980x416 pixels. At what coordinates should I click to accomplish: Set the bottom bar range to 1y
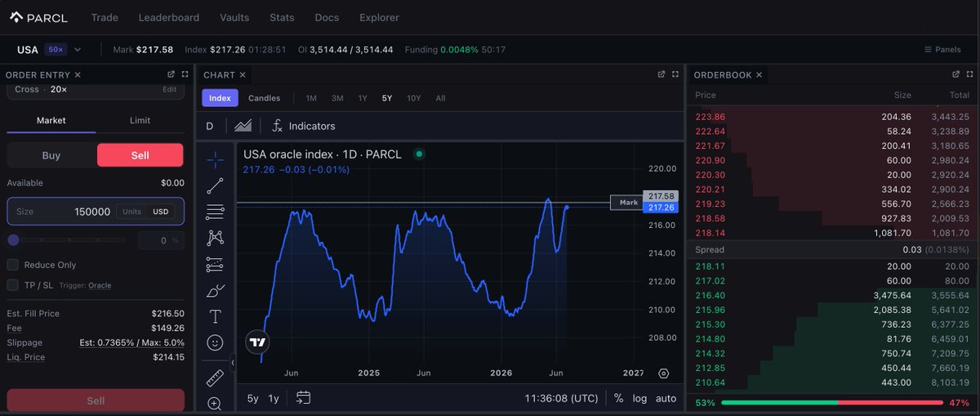[x=274, y=398]
